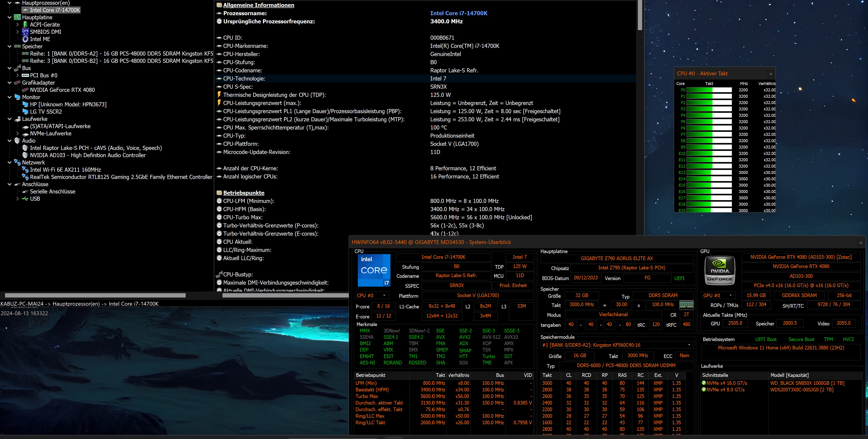Click the SMBIOS DMI icon
The width and height of the screenshot is (868, 439).
25,32
